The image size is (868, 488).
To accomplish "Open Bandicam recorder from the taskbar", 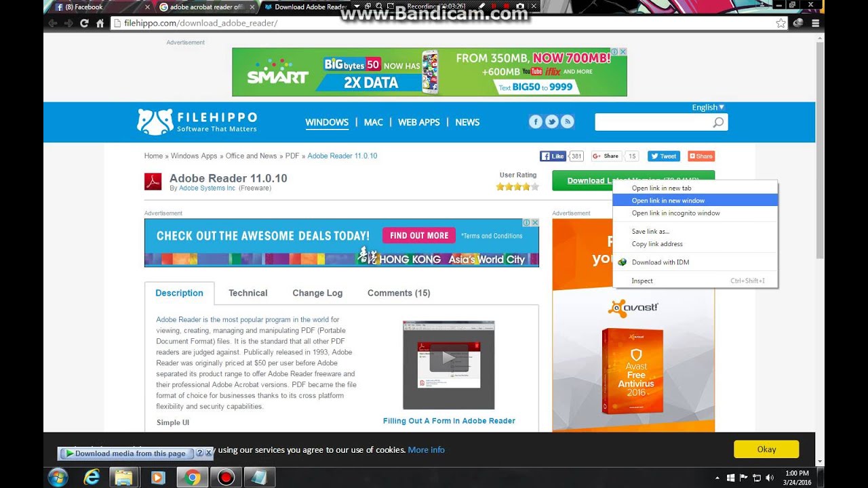I will [x=226, y=477].
